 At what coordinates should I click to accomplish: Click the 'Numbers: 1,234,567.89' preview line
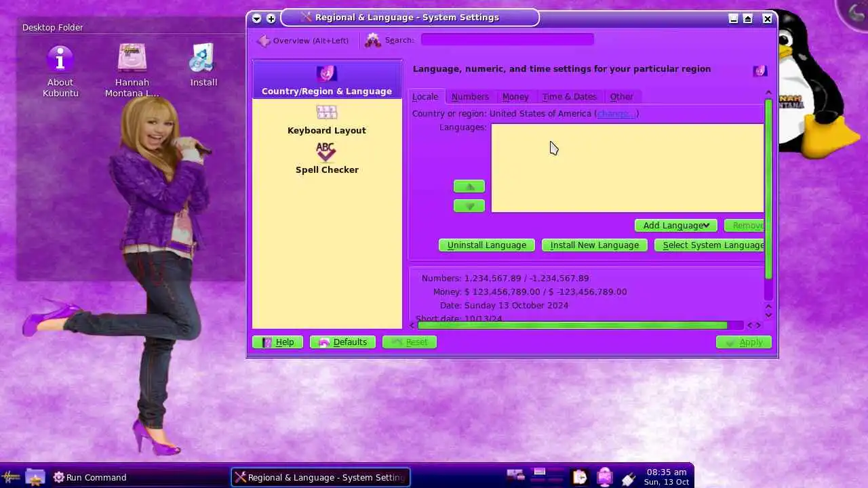tap(505, 279)
